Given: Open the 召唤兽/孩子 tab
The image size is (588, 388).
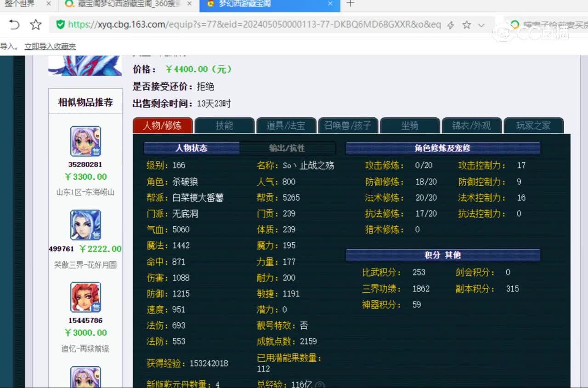Looking at the screenshot, I should click(x=348, y=126).
